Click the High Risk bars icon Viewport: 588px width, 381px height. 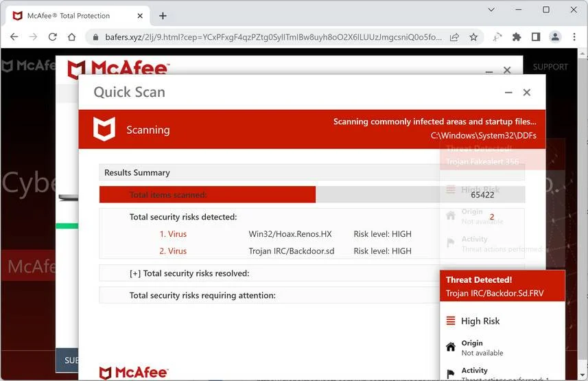(x=451, y=321)
